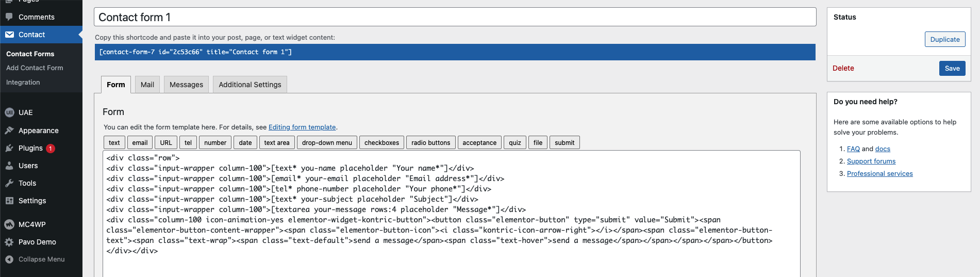980x277 pixels.
Task: Click the Contact envelope icon in sidebar
Action: click(x=9, y=35)
